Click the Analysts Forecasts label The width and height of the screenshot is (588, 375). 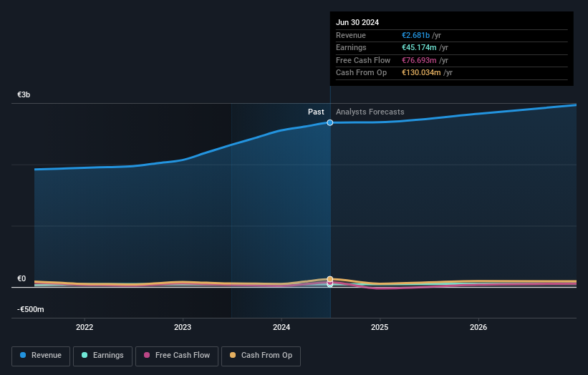(370, 112)
